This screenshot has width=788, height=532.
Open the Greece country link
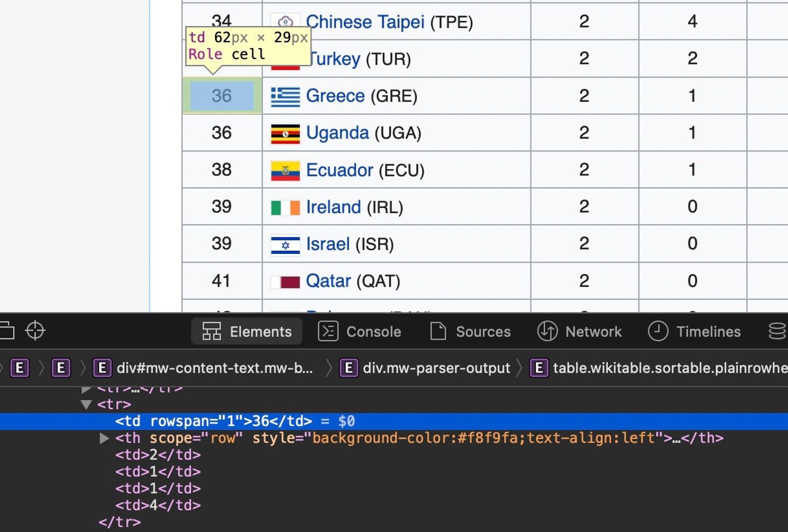click(x=335, y=96)
